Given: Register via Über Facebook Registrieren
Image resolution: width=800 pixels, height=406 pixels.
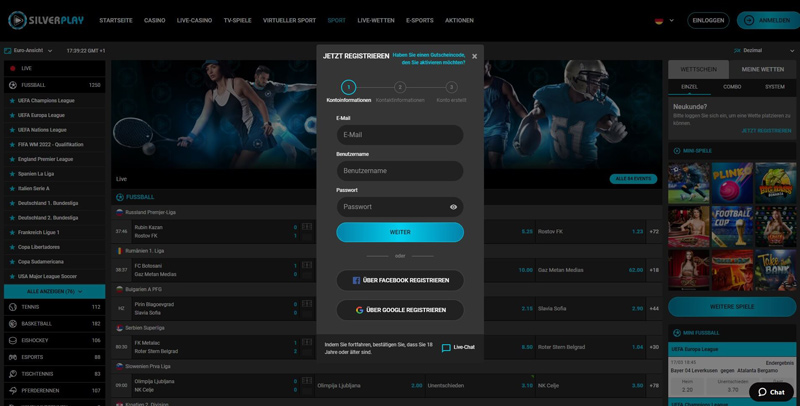Looking at the screenshot, I should tap(400, 281).
